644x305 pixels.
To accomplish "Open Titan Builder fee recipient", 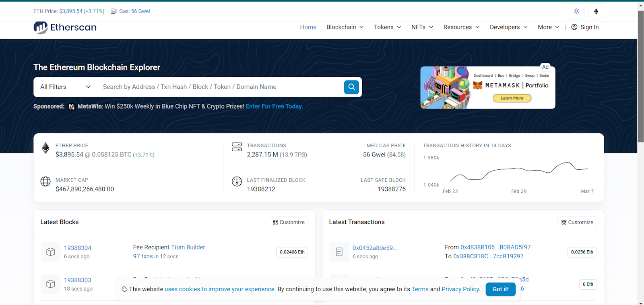I will 188,247.
